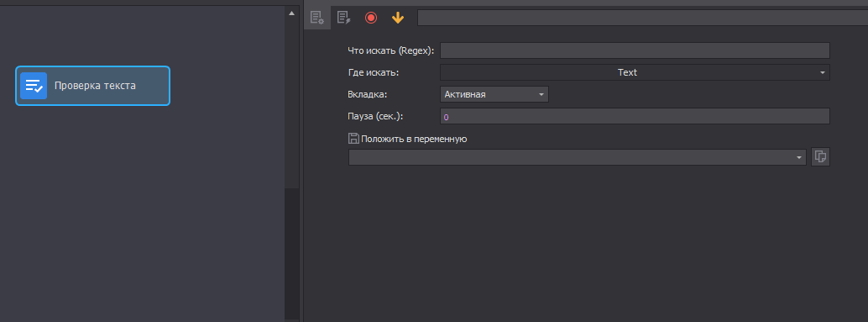Click the Пауза (сек.) label
This screenshot has width=868, height=322.
tap(376, 116)
